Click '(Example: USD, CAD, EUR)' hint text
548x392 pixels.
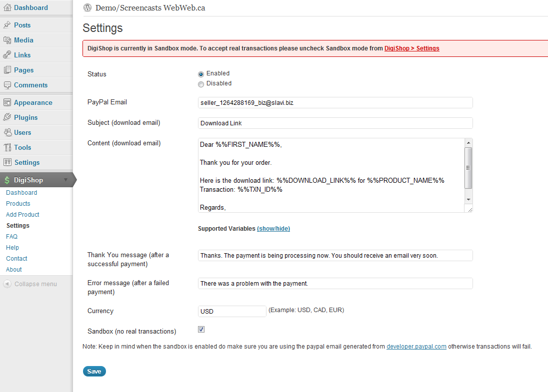tap(306, 310)
